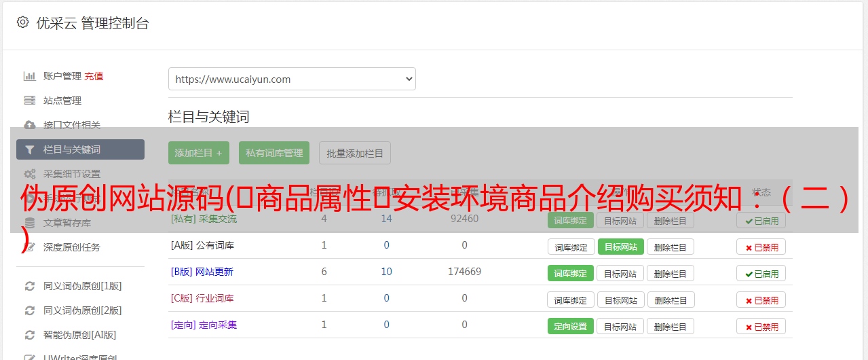Open 文章暂存库 in the sidebar
Image resolution: width=868 pixels, height=360 pixels.
(67, 223)
